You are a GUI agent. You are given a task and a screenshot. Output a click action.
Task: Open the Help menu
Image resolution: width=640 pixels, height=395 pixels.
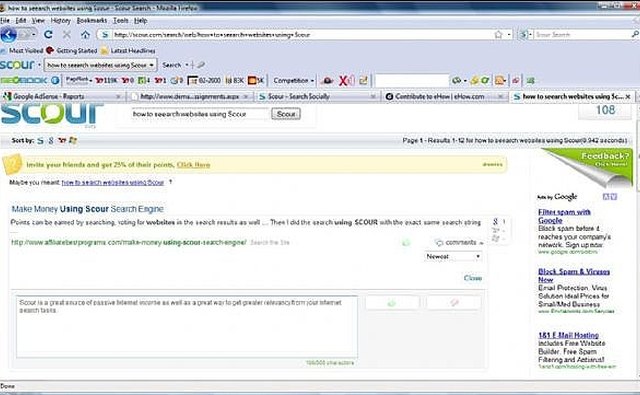click(140, 20)
